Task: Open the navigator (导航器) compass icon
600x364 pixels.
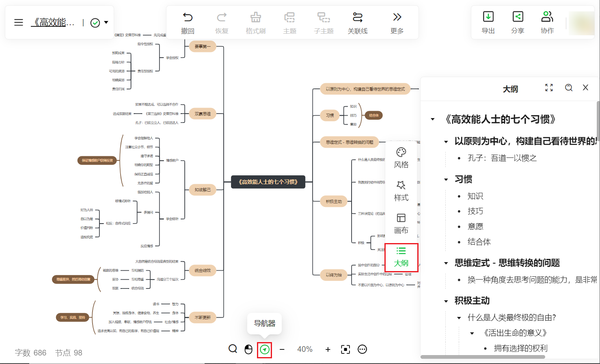Action: pos(265,349)
